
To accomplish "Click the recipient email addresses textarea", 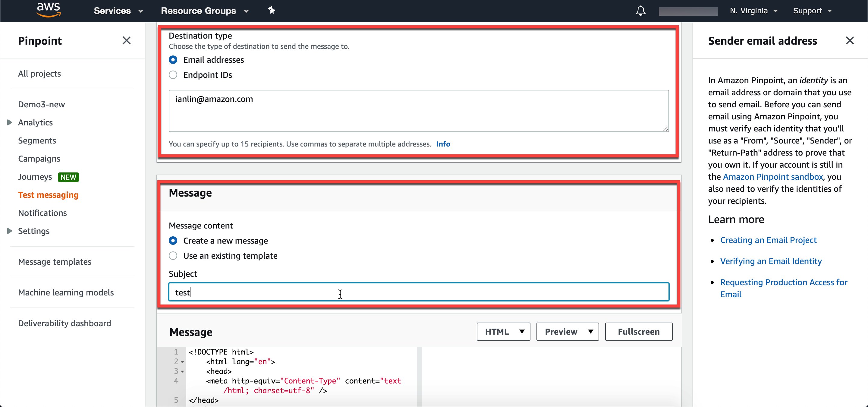I will pos(419,111).
